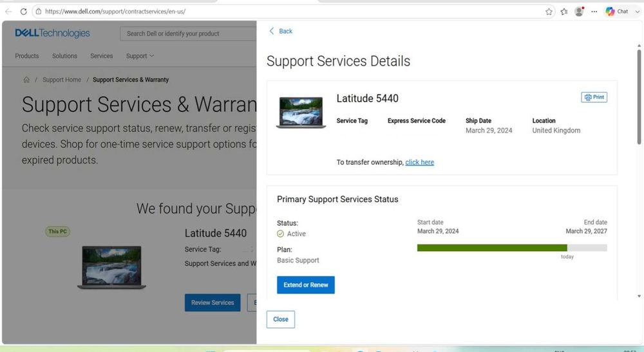Click the panel vertical scrollbar thumb

(639, 97)
